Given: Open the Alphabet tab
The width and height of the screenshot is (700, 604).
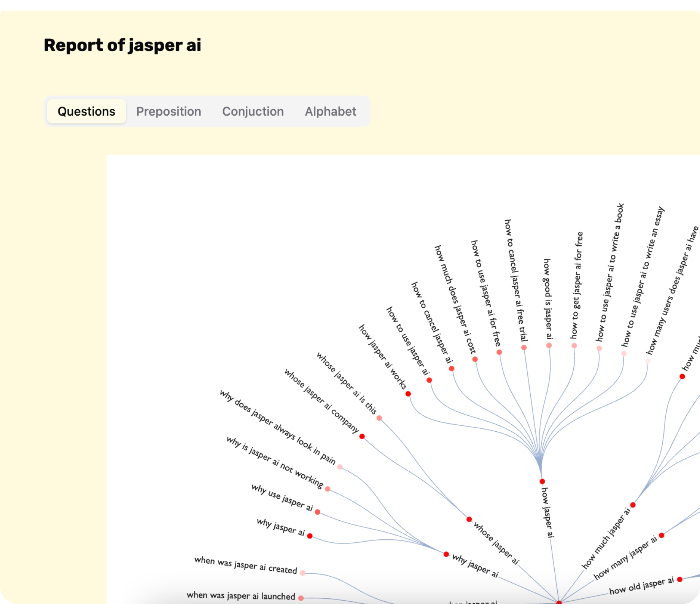Looking at the screenshot, I should pyautogui.click(x=330, y=111).
